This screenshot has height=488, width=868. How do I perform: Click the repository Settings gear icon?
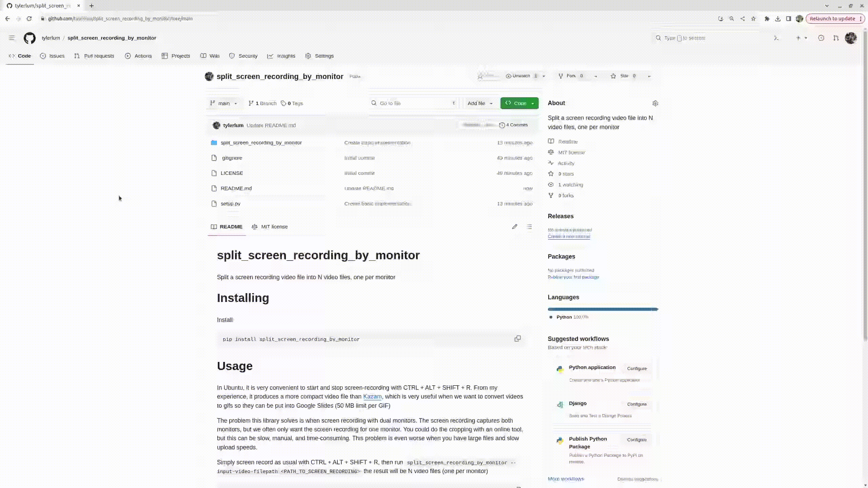[x=655, y=103]
